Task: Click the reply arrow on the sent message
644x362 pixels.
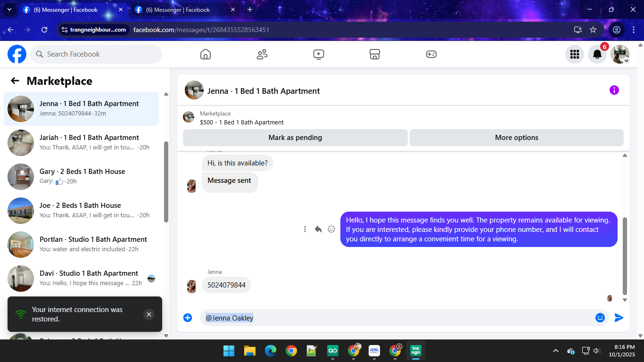Action: (318, 229)
